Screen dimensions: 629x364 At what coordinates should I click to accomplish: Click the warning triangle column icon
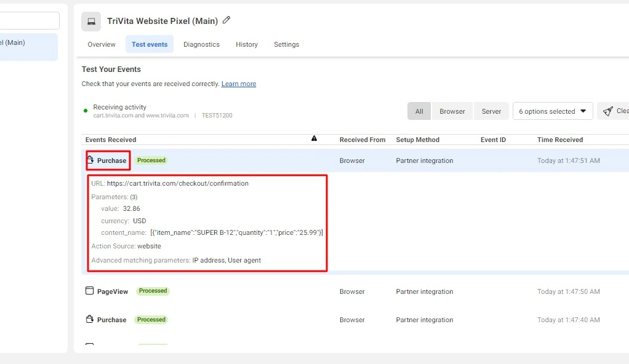click(314, 138)
